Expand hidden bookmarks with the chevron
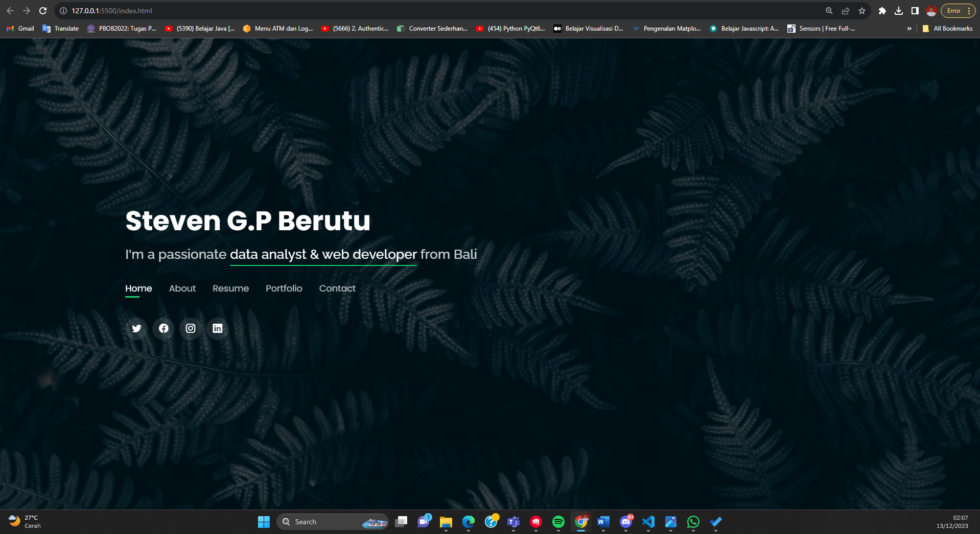980x534 pixels. 909,29
